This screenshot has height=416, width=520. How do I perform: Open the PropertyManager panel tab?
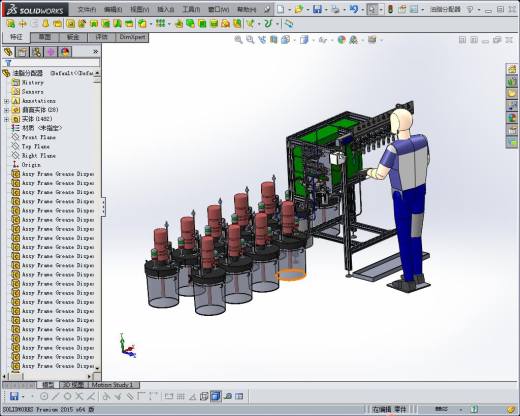click(23, 52)
